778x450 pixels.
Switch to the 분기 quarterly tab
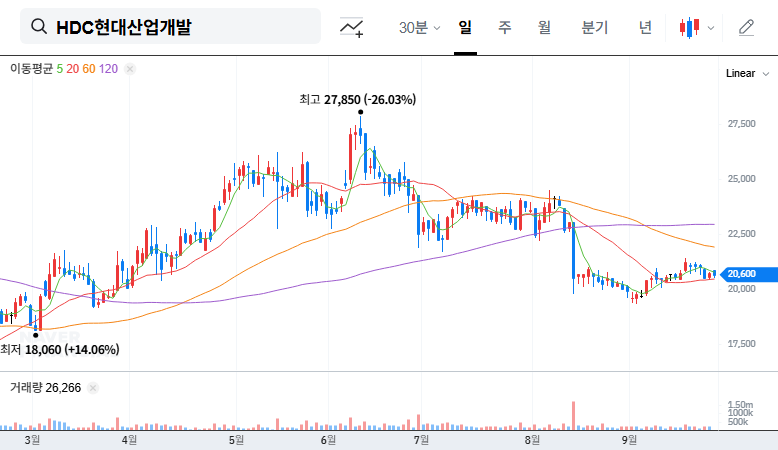(594, 27)
